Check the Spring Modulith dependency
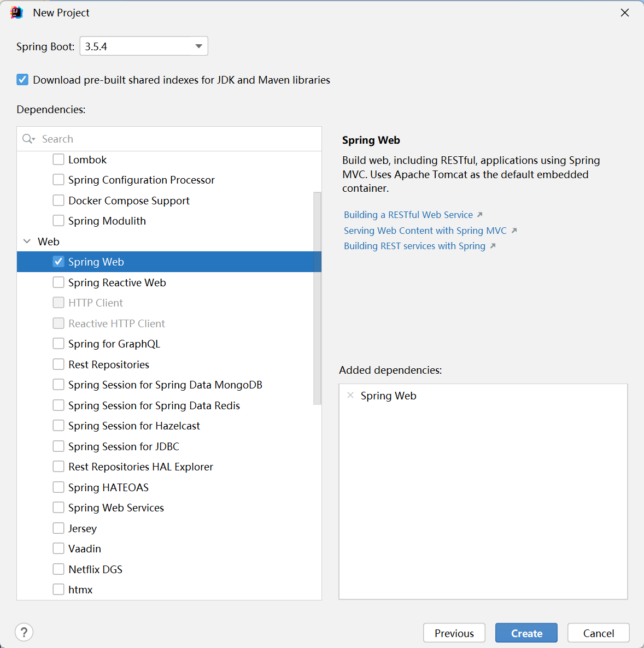The image size is (644, 648). pos(58,221)
